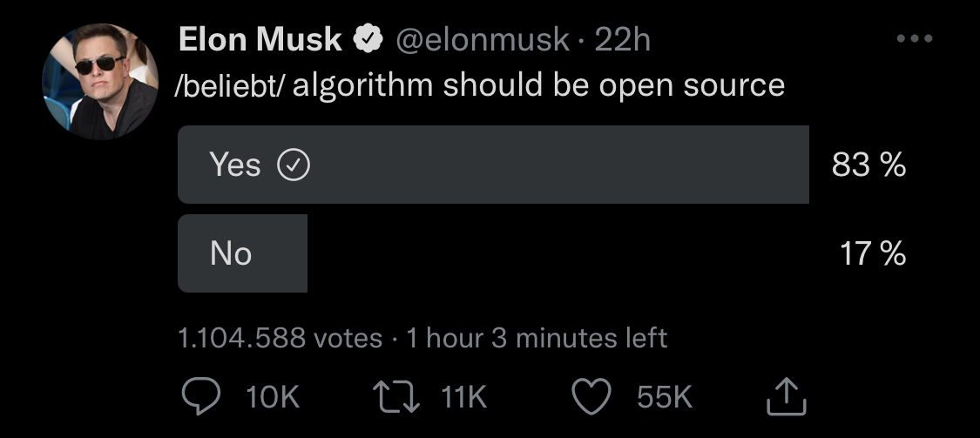Click the 83 % result label
The height and width of the screenshot is (438, 980).
(x=868, y=165)
